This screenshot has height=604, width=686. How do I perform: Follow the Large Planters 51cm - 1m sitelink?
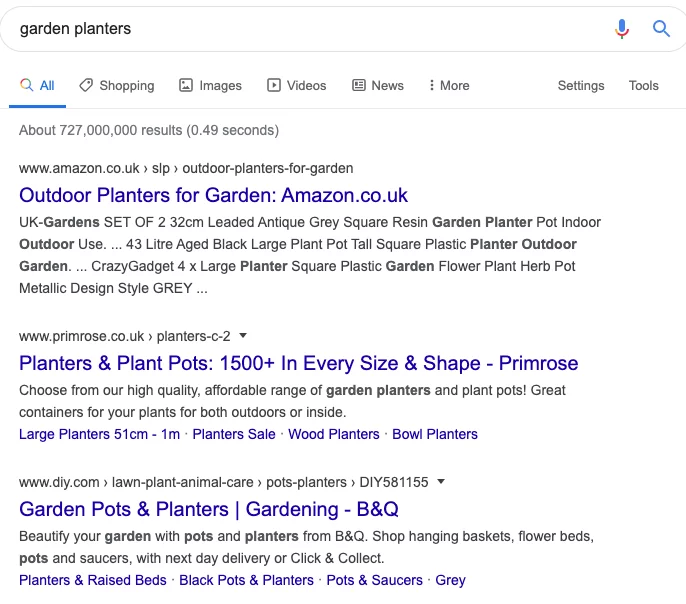coord(100,434)
